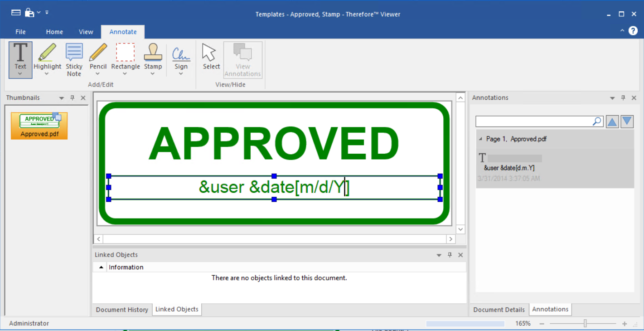This screenshot has height=331, width=644.
Task: Select the Text annotation tool
Action: click(20, 58)
